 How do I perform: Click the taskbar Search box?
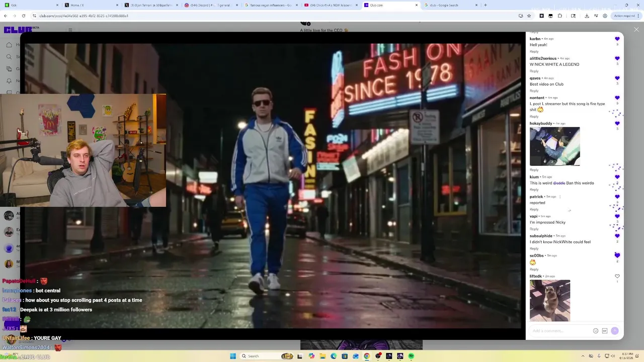point(267,356)
